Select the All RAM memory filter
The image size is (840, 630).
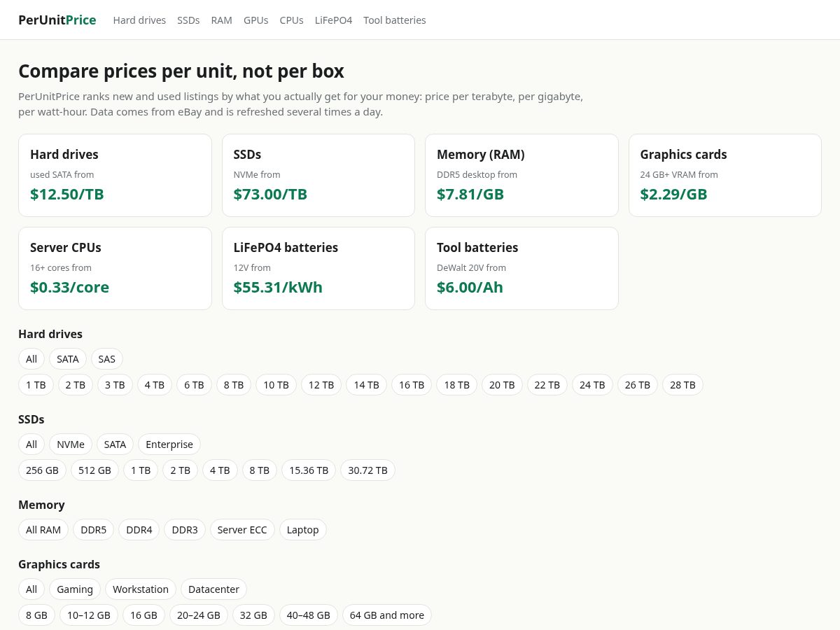coord(43,530)
